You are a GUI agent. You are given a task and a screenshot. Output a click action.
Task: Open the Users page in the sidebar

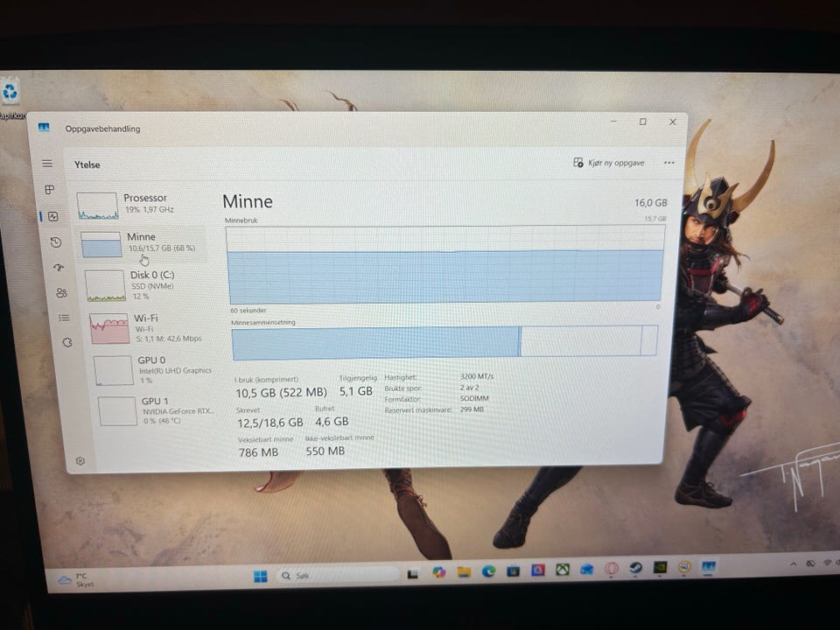point(61,293)
